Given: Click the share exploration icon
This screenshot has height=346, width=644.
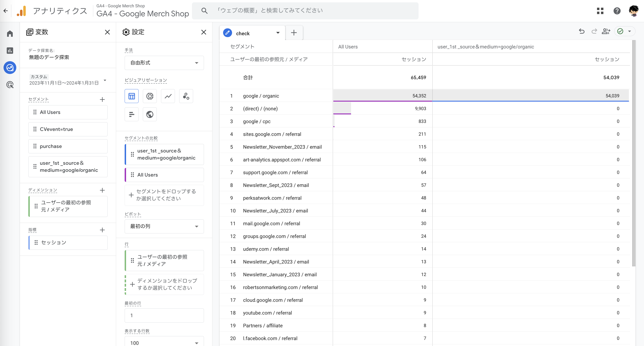Looking at the screenshot, I should (606, 31).
